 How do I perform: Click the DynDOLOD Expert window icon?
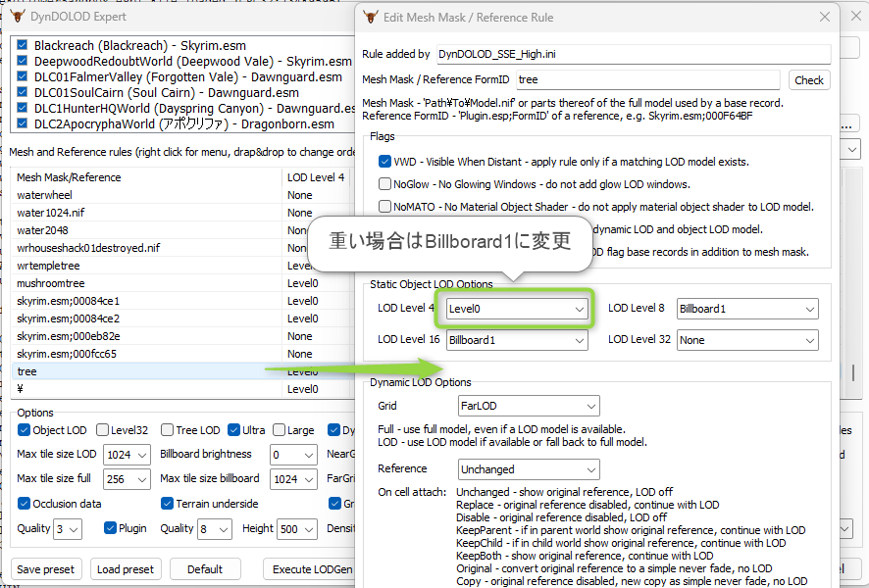click(x=18, y=17)
